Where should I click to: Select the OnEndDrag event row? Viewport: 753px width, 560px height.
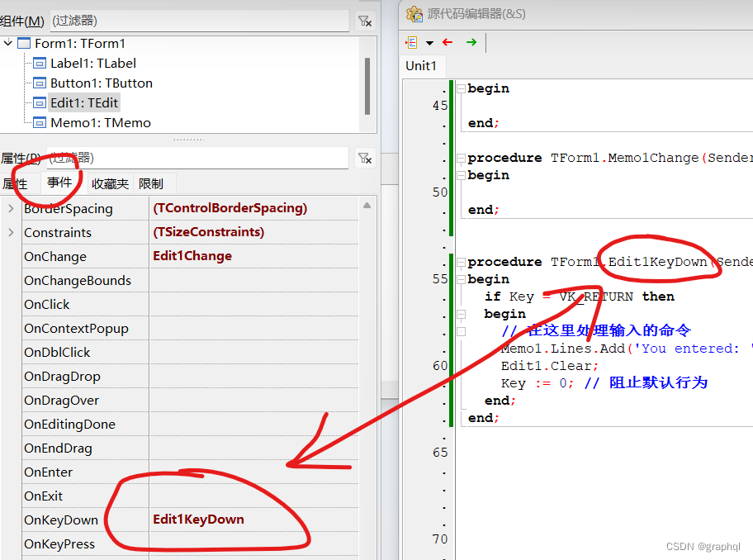click(190, 448)
